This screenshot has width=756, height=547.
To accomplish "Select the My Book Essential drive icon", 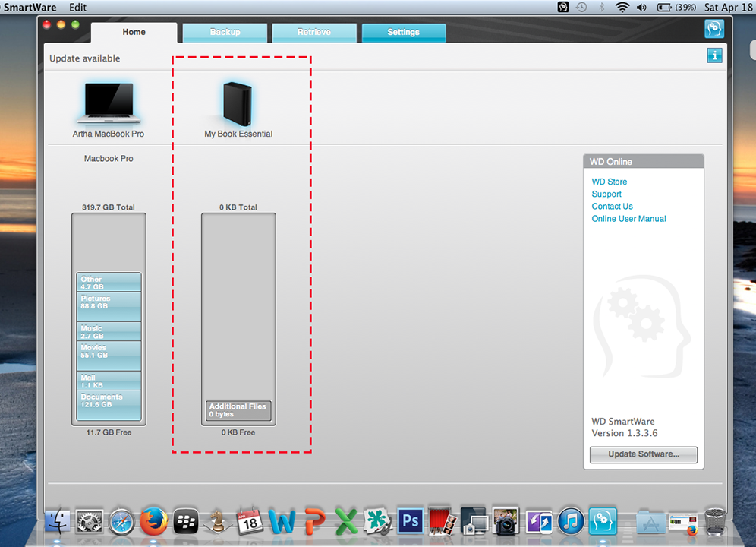I will click(x=238, y=104).
